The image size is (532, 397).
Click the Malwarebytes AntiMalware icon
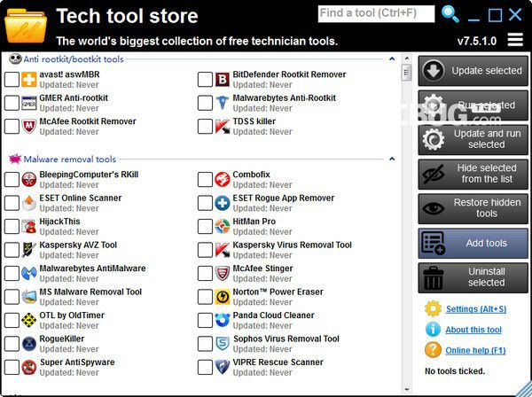pyautogui.click(x=29, y=273)
